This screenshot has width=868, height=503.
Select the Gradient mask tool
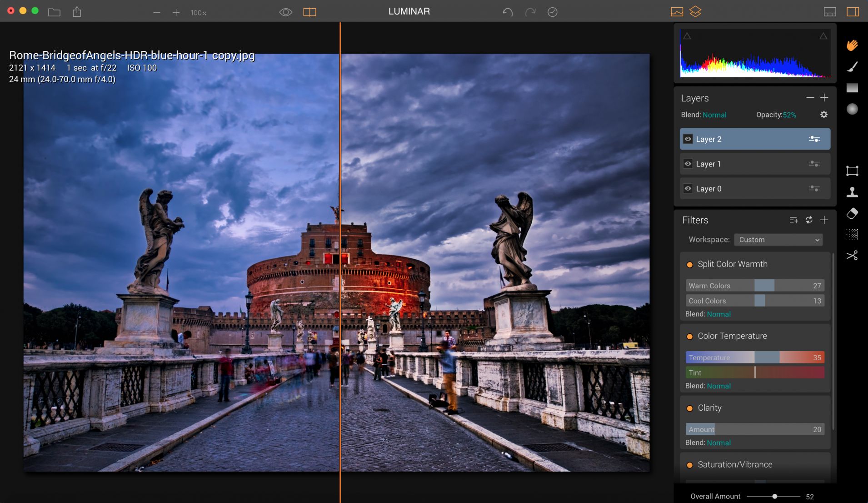852,88
